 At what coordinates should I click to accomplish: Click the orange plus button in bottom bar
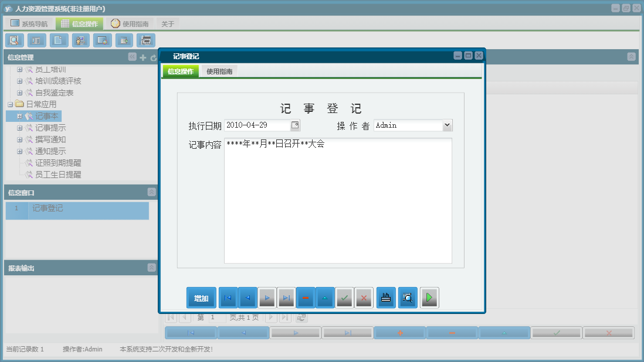click(399, 333)
